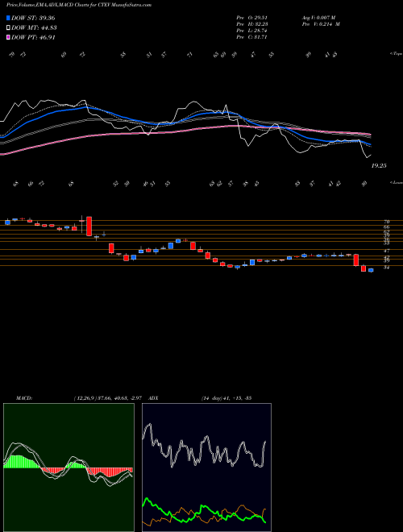
Task: Click the 'DOW PT: 46.91' legend text
Action: tap(33, 38)
